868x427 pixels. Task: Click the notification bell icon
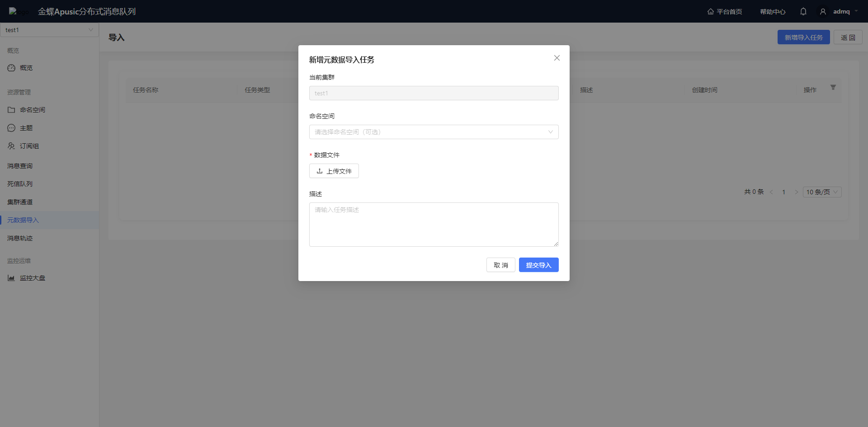pyautogui.click(x=803, y=12)
